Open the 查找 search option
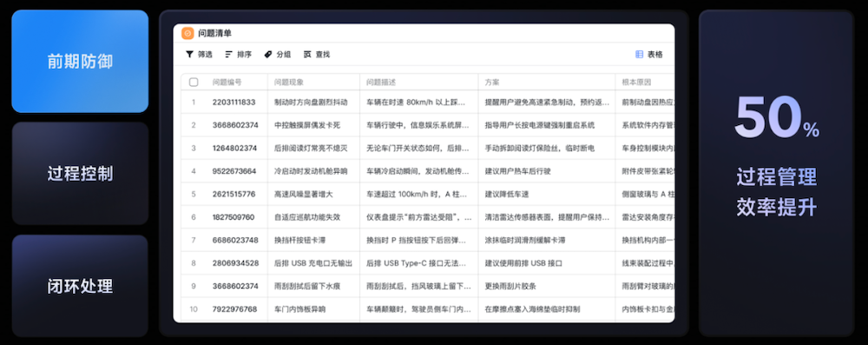The width and height of the screenshot is (868, 345). (x=323, y=55)
